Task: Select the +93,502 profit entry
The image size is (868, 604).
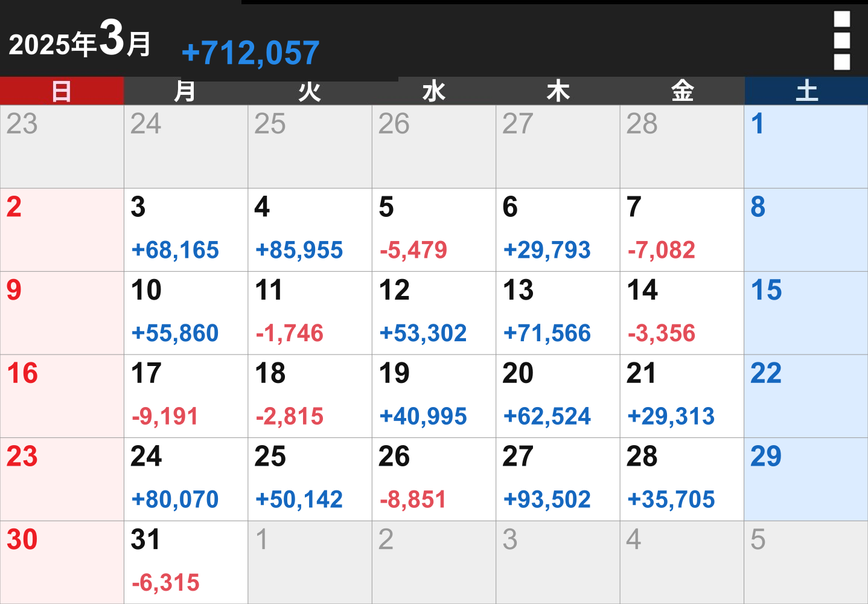Action: (547, 500)
